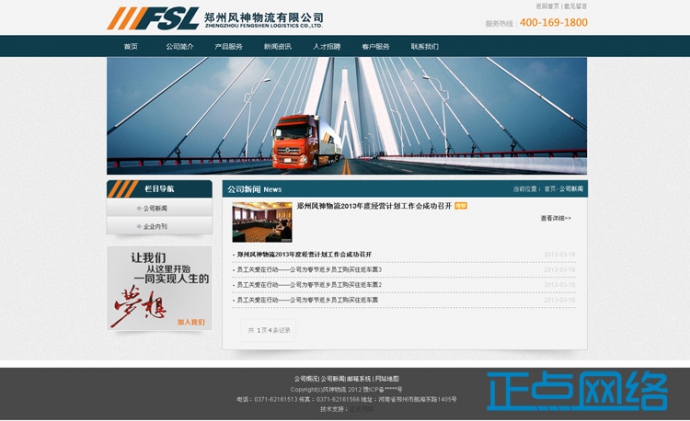Click the footer Copyright(c)风神物流 2012 text
The image size is (690, 421).
pyautogui.click(x=326, y=389)
